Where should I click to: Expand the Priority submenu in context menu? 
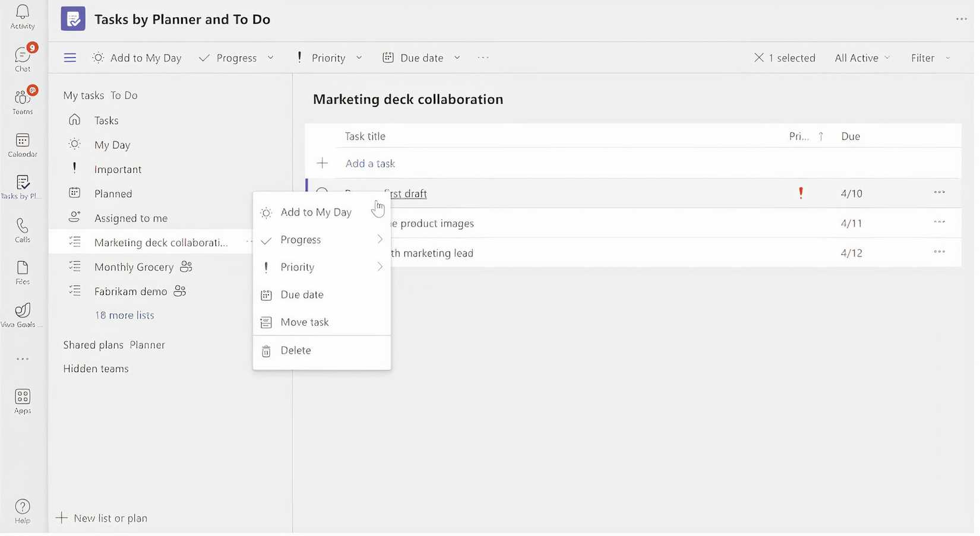tap(321, 267)
